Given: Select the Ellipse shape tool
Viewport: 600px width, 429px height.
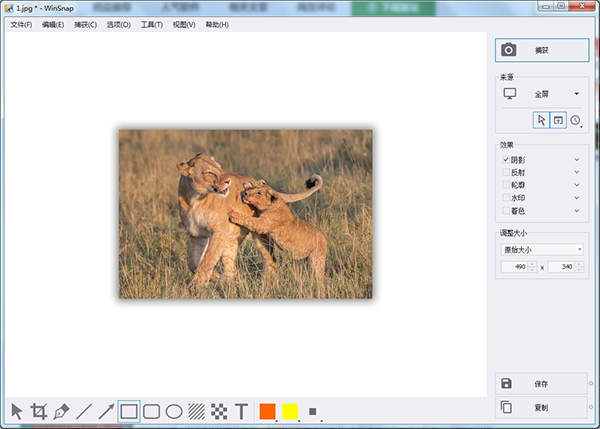Looking at the screenshot, I should coord(174,411).
